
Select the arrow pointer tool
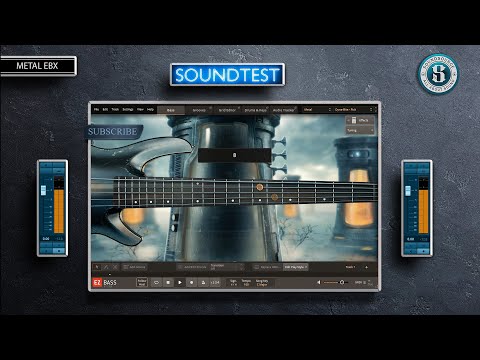(97, 267)
